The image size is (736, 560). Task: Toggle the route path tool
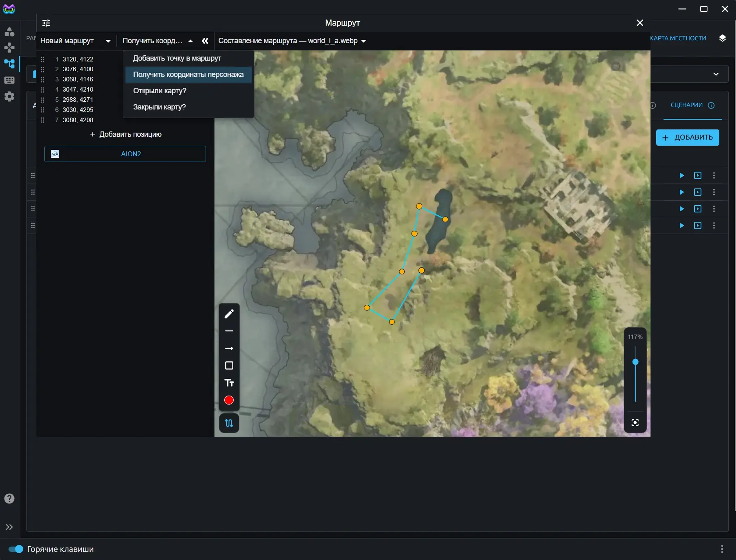point(229,423)
